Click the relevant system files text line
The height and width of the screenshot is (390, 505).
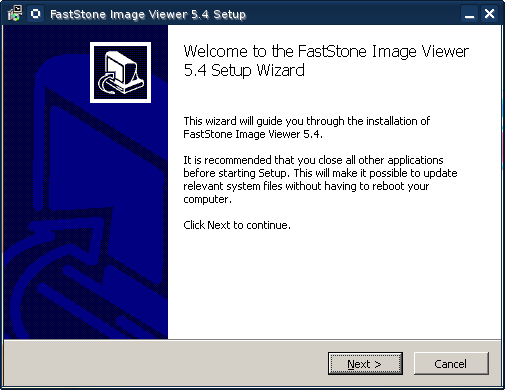(x=306, y=186)
